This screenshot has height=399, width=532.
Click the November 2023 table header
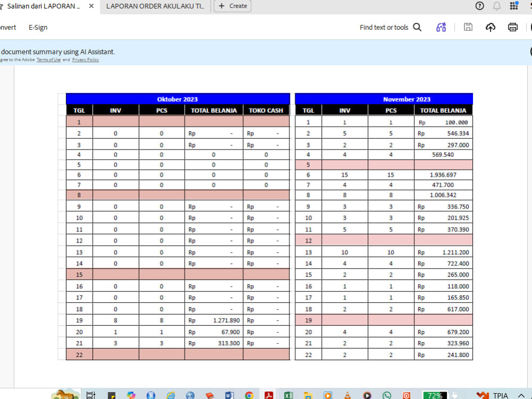point(384,99)
